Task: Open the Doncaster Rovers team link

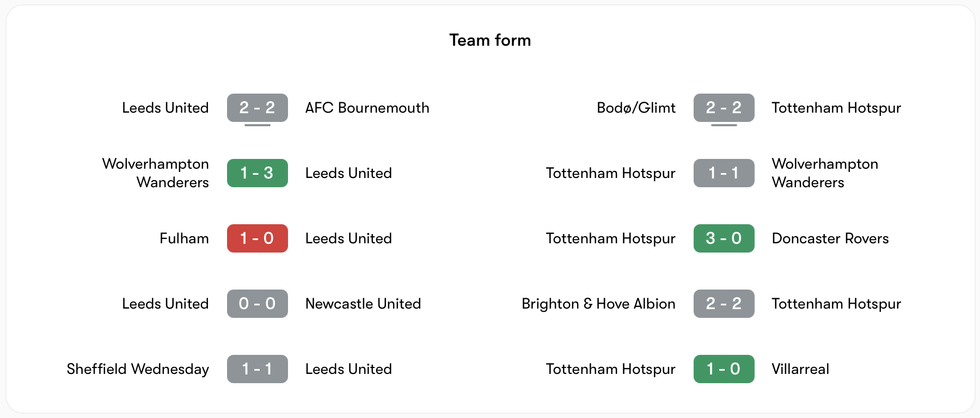Action: point(830,238)
